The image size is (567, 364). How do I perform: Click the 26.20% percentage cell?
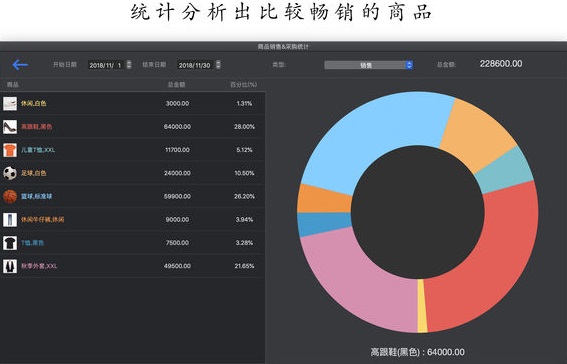tap(244, 196)
